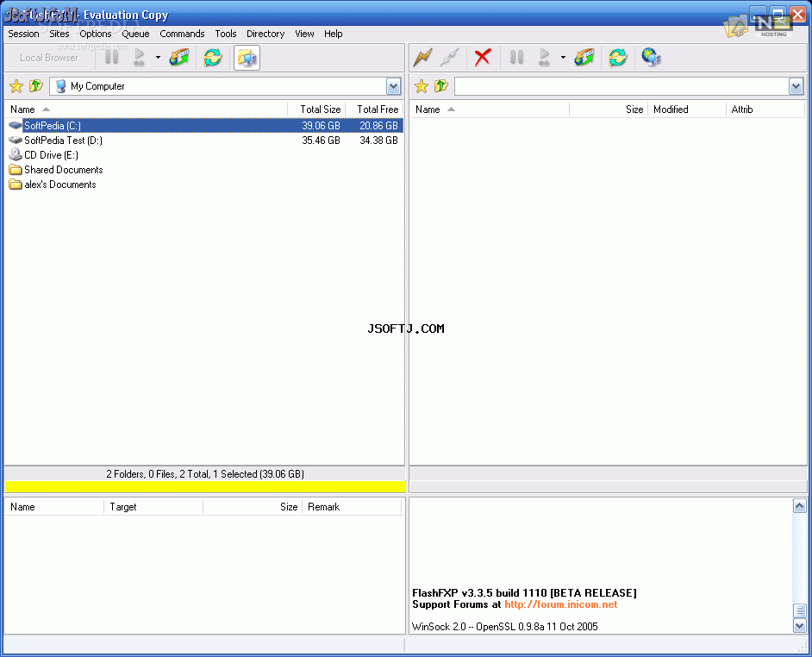The width and height of the screenshot is (812, 657).
Task: Sort local list by Total Size column
Action: [x=316, y=109]
